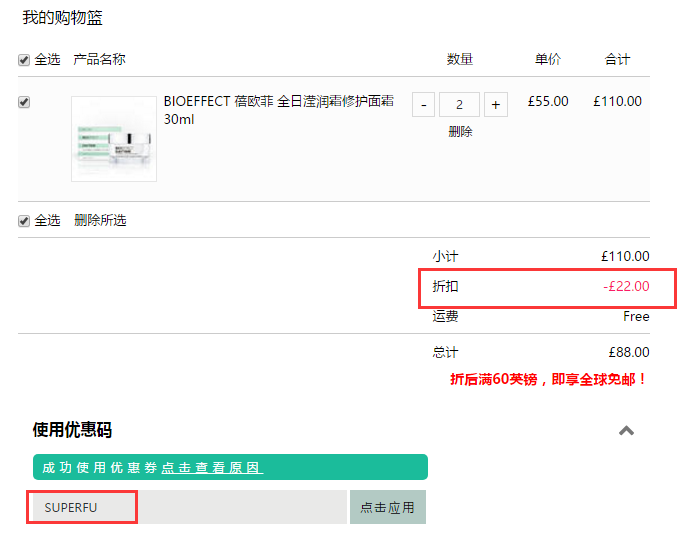Click 删除所选 to remove selected items
The image size is (696, 537).
[100, 220]
